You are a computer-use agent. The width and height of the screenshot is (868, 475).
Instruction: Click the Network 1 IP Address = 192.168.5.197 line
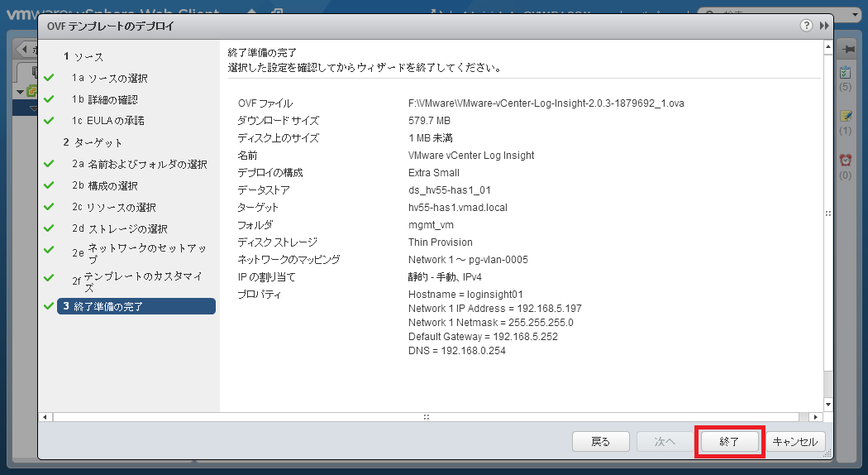(495, 308)
